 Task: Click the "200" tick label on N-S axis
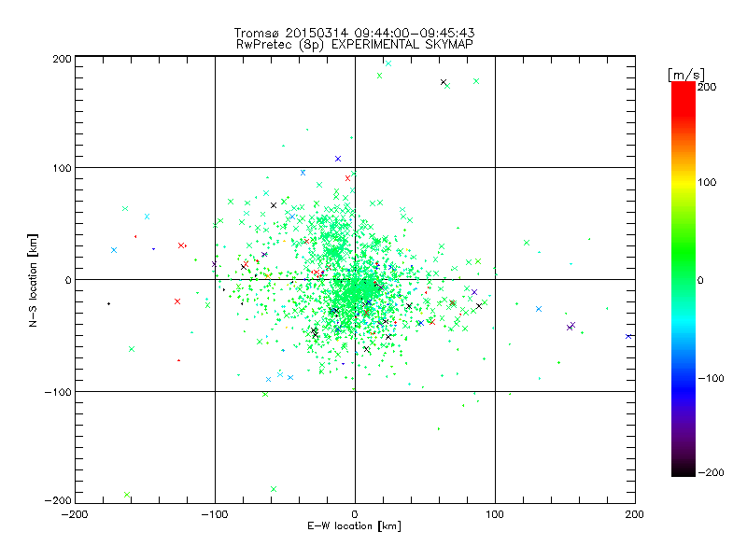click(62, 59)
